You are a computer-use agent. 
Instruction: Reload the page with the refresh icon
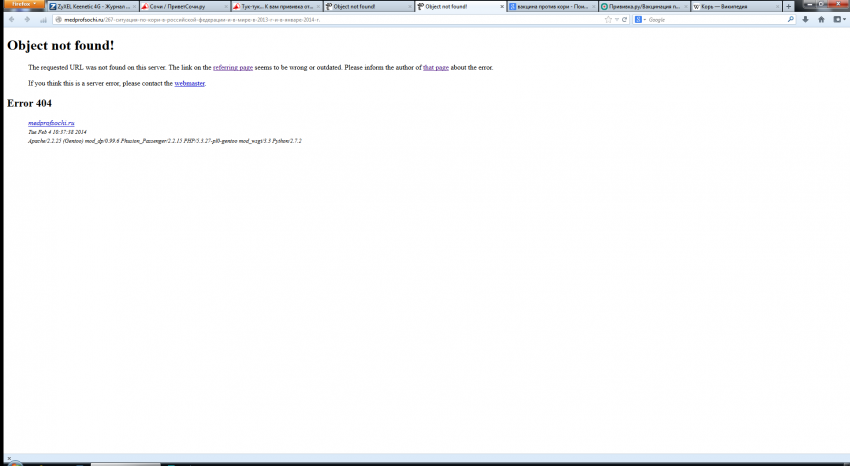coord(624,19)
